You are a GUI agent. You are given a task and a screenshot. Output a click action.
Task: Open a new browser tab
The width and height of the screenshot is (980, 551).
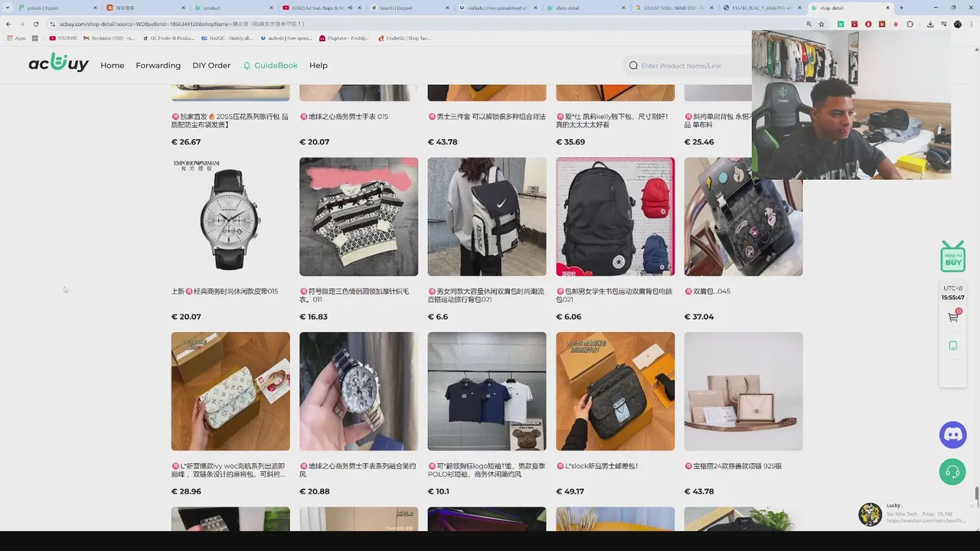[901, 8]
